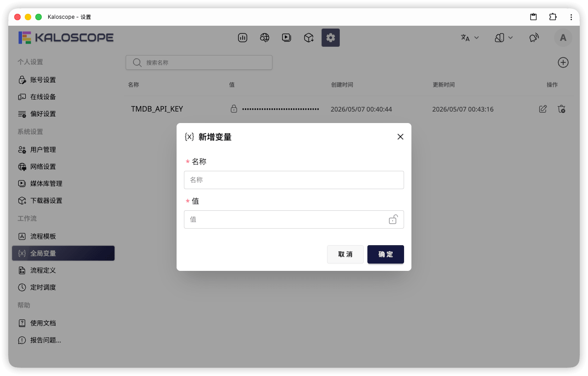Open the user avatar A menu
Viewport: 588px width, 376px height.
(563, 38)
